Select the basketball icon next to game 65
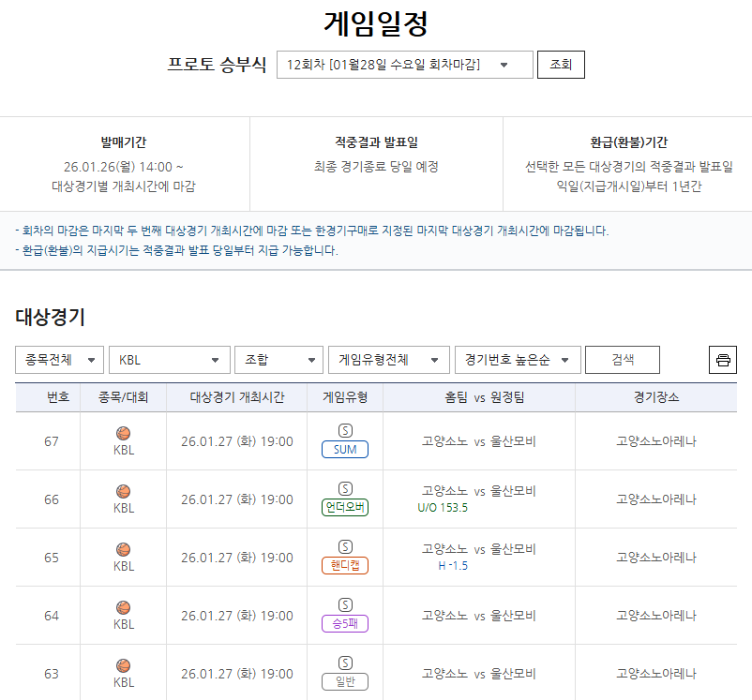The width and height of the screenshot is (752, 700). click(122, 551)
